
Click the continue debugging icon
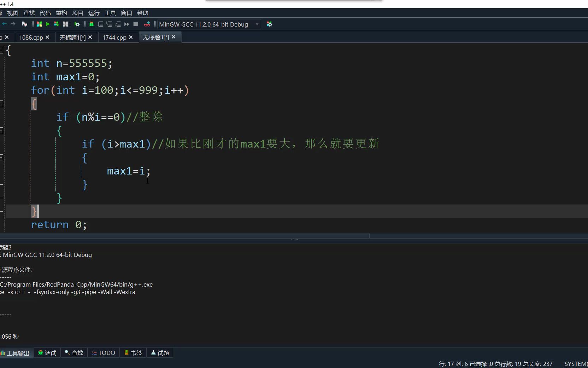coord(127,24)
